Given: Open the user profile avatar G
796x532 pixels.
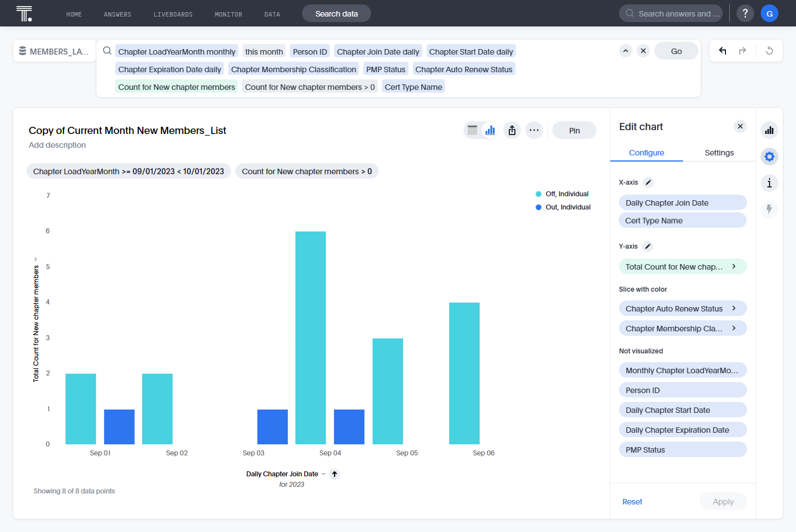Looking at the screenshot, I should point(770,13).
